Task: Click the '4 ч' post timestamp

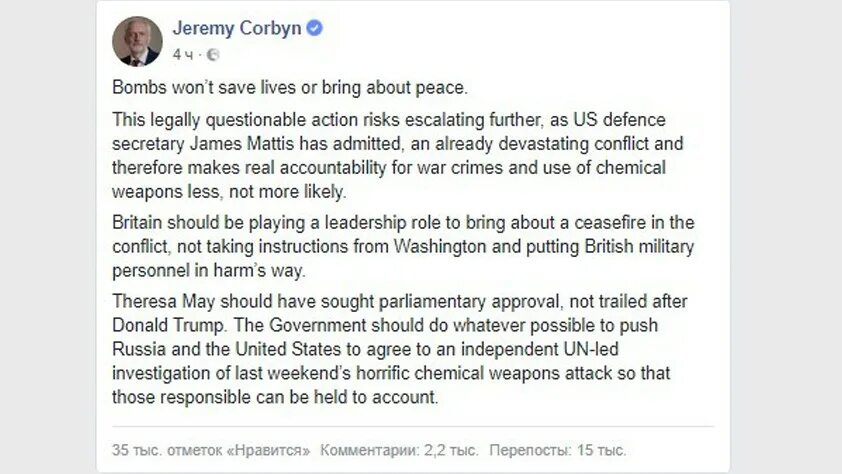Action: (183, 55)
